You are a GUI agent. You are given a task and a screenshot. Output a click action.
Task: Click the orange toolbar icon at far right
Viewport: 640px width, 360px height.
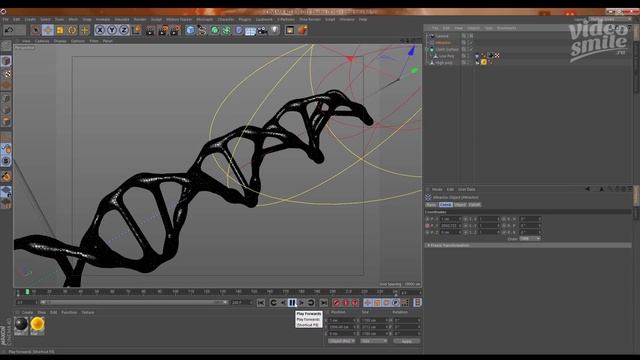[302, 30]
